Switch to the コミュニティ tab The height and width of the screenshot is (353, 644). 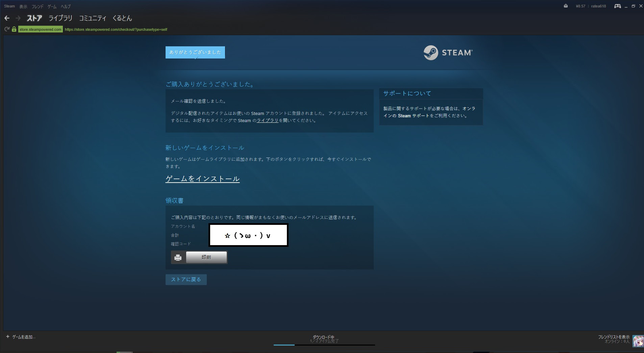[93, 18]
